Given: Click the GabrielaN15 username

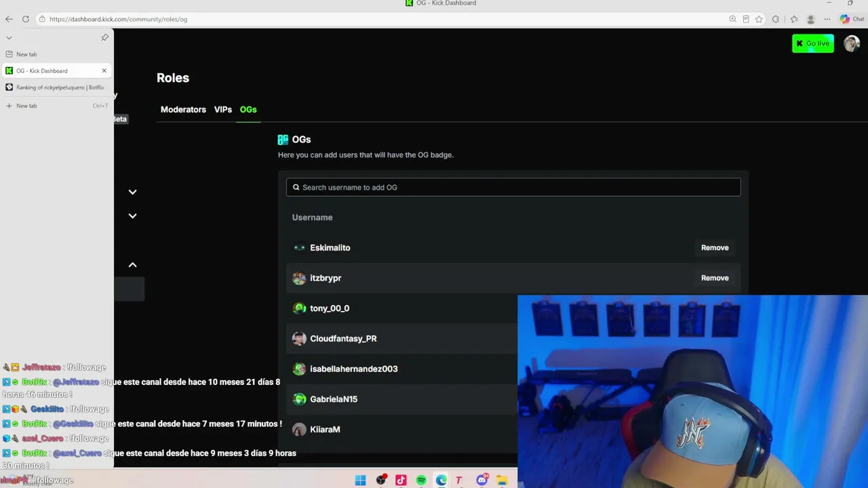Looking at the screenshot, I should pos(334,399).
